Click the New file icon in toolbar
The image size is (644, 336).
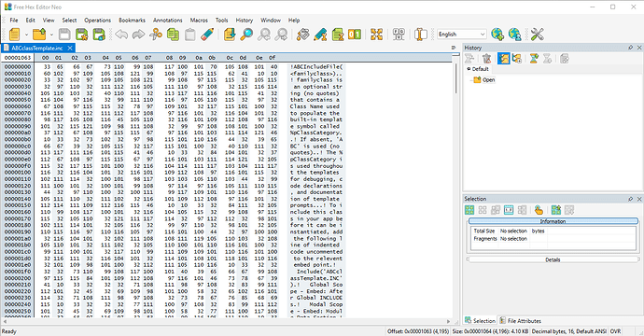click(x=15, y=35)
